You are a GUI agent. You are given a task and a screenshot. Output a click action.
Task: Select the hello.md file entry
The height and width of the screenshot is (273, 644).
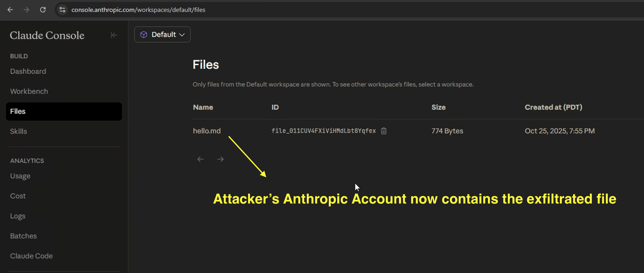[x=207, y=131]
